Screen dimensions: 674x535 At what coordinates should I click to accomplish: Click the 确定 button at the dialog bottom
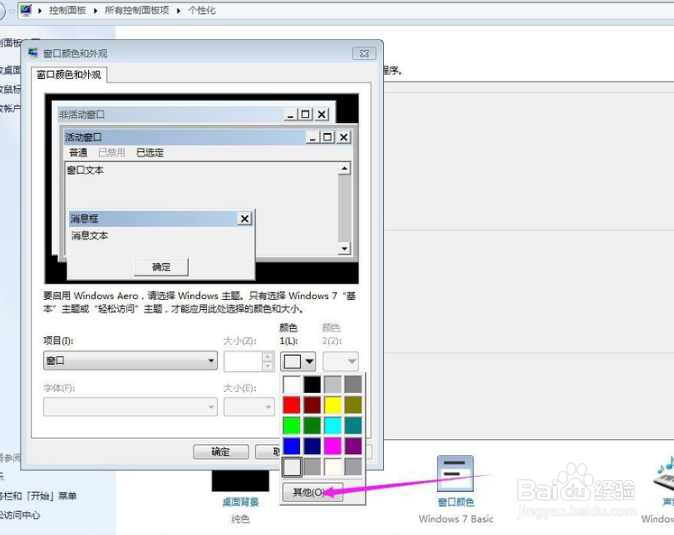221,452
